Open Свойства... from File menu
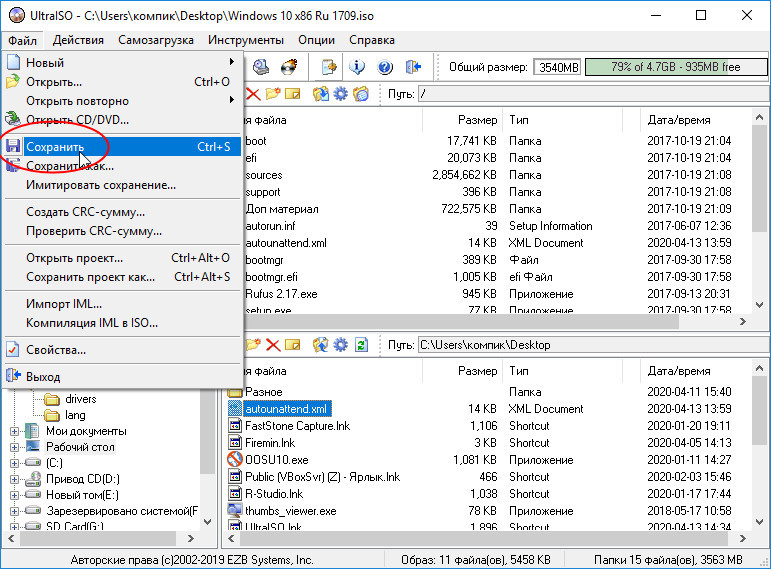 (122, 350)
